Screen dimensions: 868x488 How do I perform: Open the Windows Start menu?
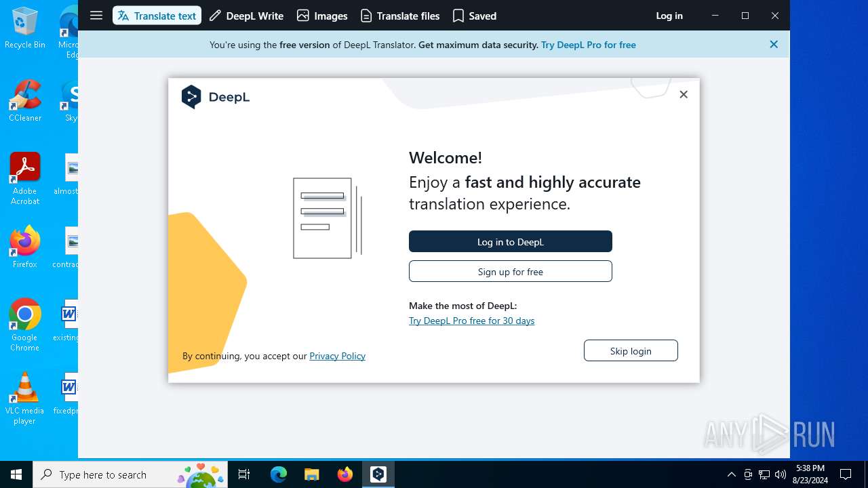pos(16,474)
